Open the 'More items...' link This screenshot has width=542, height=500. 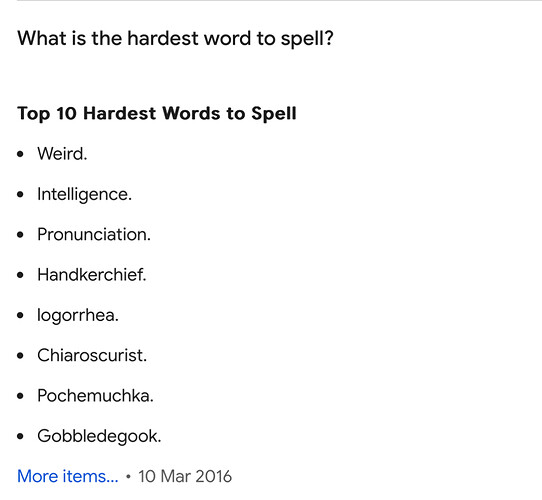click(68, 476)
